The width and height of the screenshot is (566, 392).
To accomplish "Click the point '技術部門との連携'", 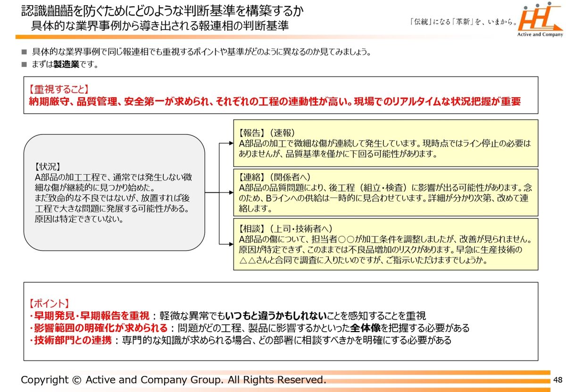I will (70, 340).
